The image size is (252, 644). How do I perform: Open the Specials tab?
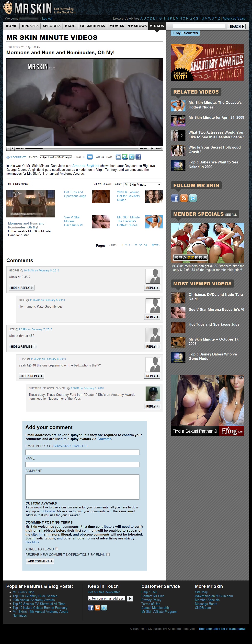click(52, 26)
